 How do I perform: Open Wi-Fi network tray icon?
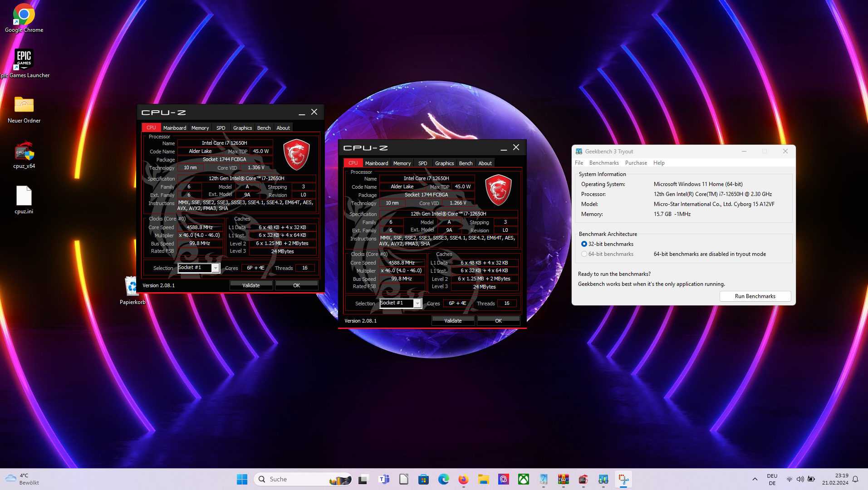click(x=790, y=479)
